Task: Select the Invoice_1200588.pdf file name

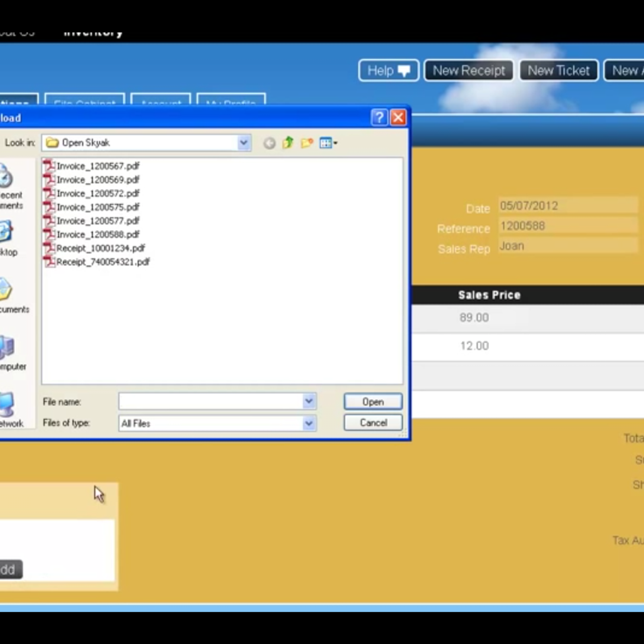Action: coord(98,234)
